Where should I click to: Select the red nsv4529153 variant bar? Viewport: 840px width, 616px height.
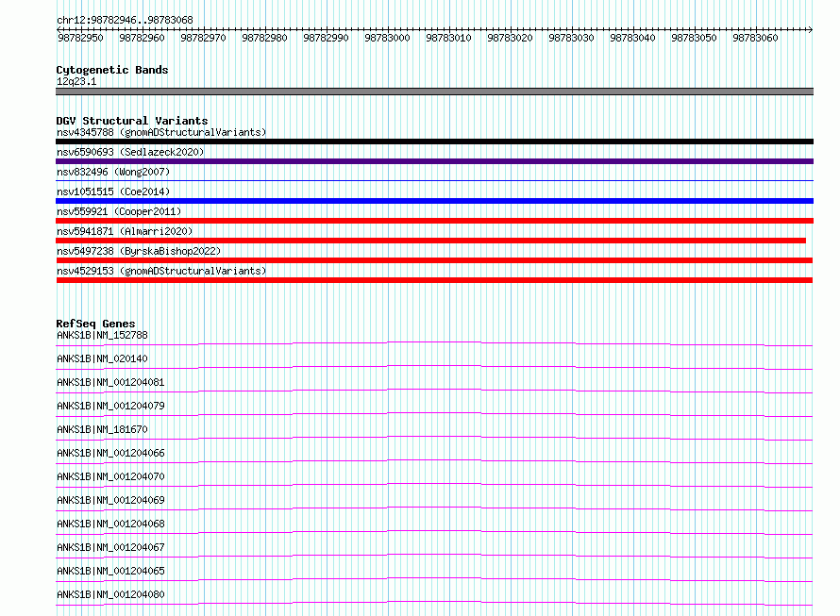(x=434, y=280)
